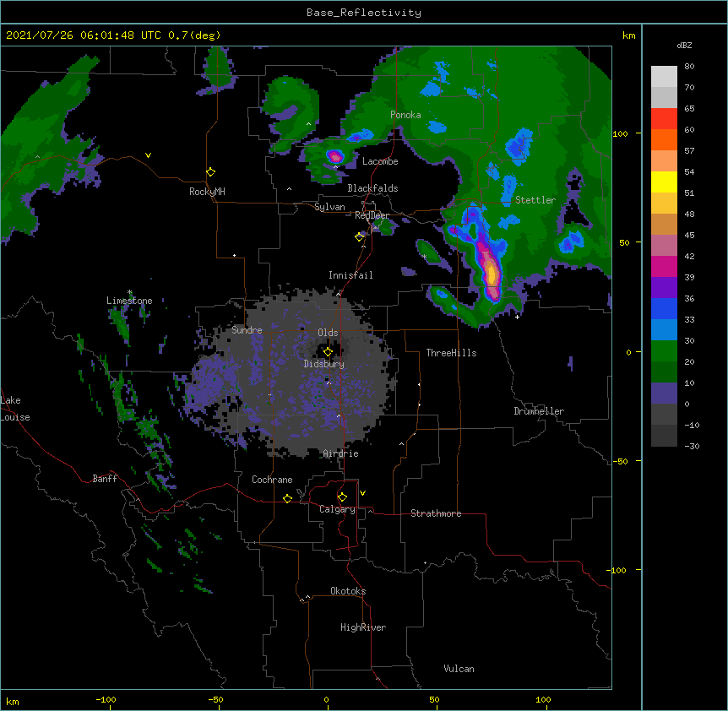Pick the purple 39 dBZ legend swatch
This screenshot has width=728, height=711.
pos(664,288)
